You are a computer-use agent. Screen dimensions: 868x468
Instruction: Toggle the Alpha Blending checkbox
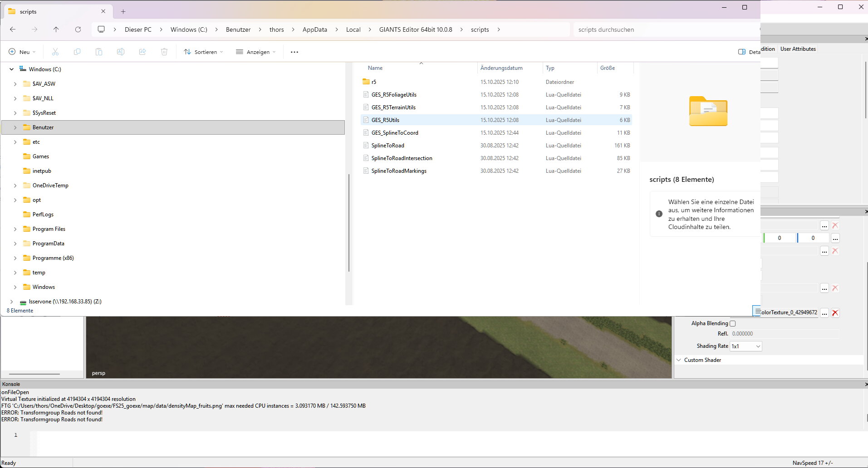coord(732,324)
